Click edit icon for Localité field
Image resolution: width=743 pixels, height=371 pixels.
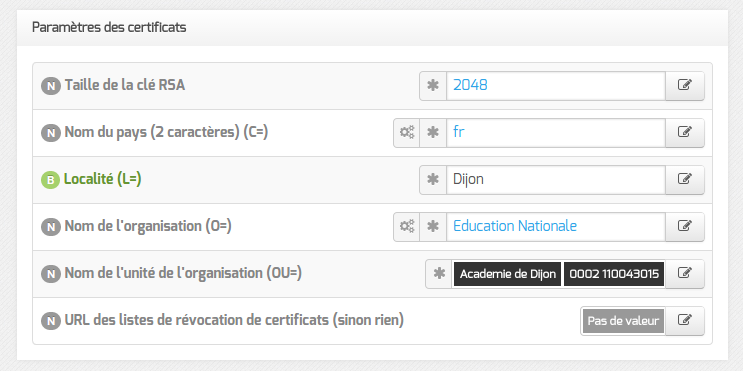click(685, 180)
